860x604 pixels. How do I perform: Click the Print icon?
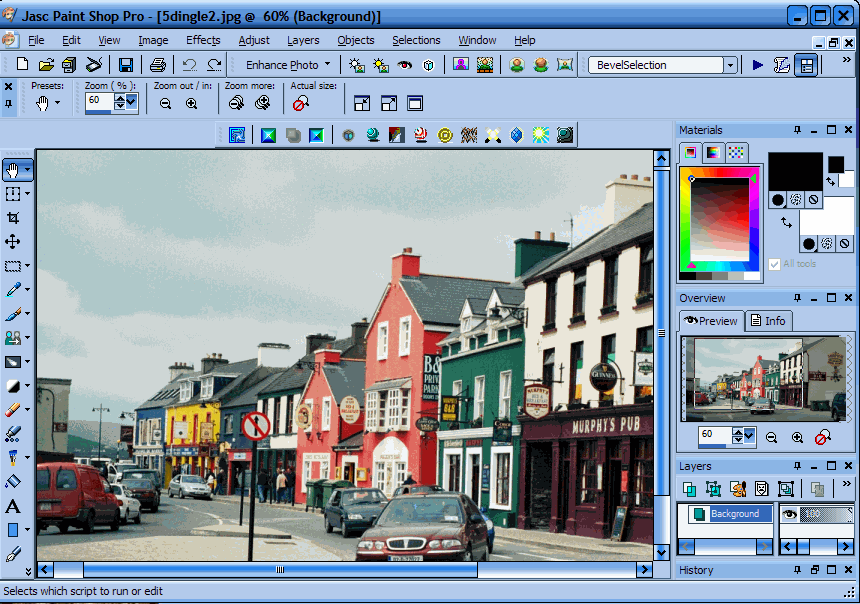(157, 65)
